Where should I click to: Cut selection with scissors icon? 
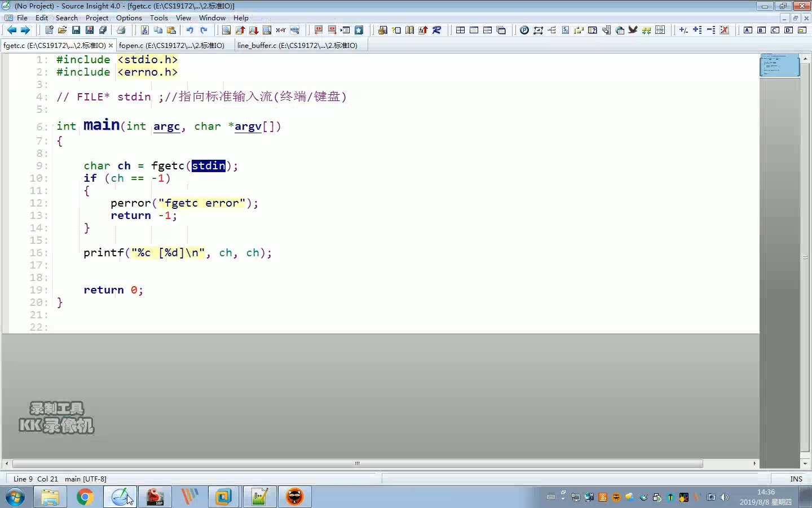click(x=145, y=30)
